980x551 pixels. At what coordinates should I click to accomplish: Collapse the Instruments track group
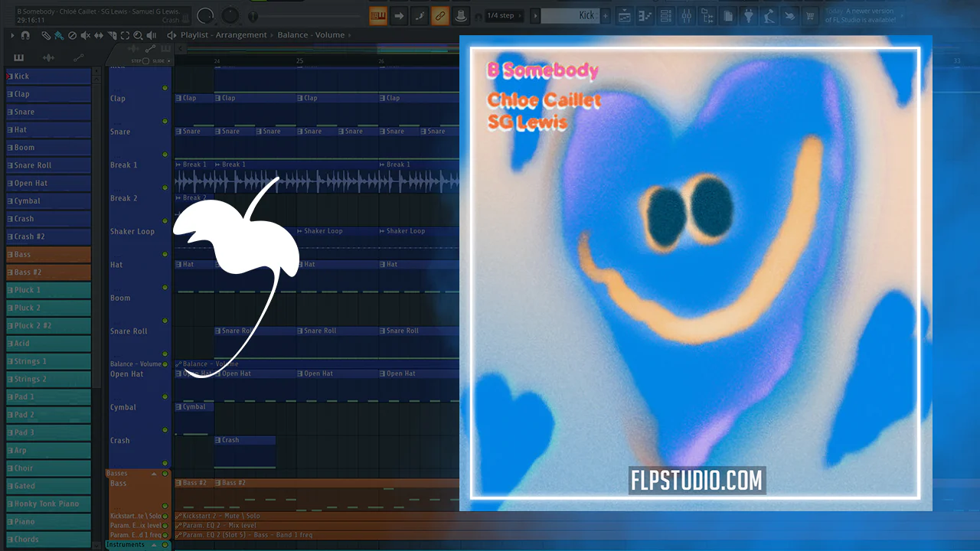click(153, 545)
